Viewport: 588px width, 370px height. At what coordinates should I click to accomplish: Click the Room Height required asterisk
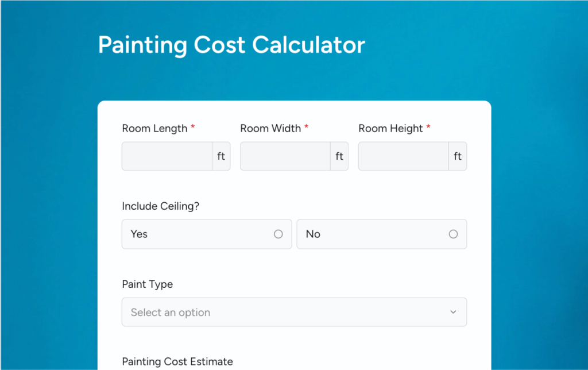(x=428, y=128)
